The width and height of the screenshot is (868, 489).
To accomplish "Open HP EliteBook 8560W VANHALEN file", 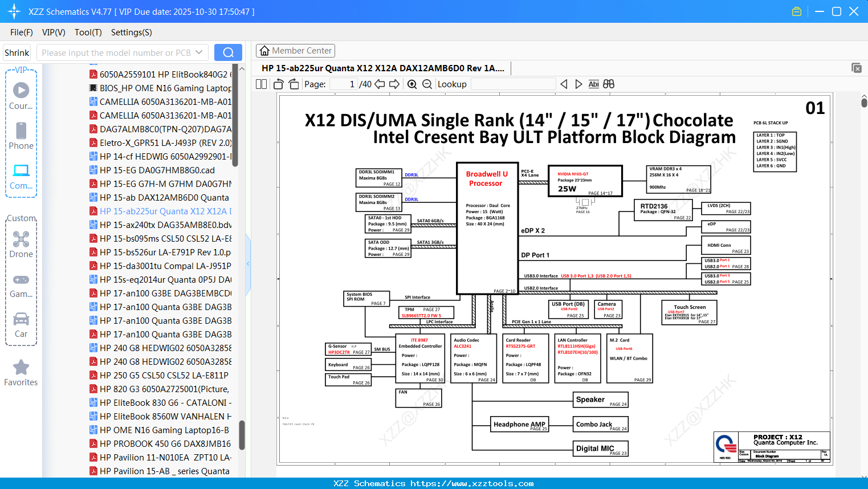I will coord(161,417).
